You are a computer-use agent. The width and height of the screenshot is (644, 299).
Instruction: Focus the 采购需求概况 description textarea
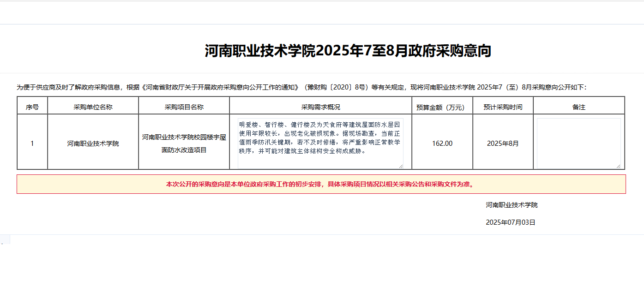point(320,144)
